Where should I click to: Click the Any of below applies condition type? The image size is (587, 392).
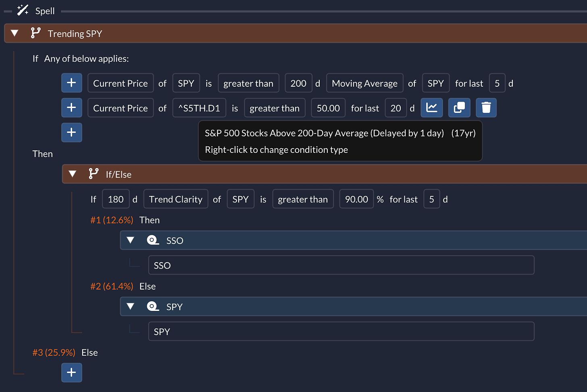(x=87, y=58)
